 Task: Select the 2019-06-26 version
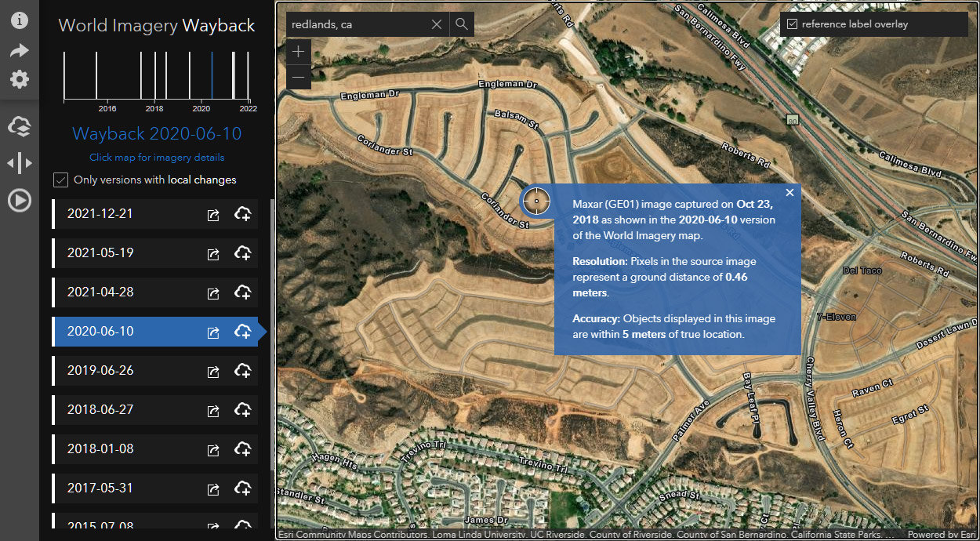point(154,371)
